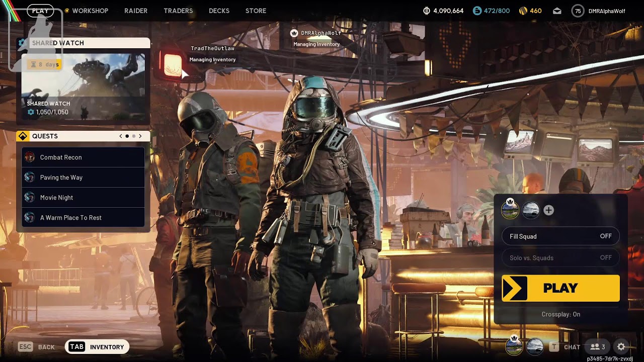
Task: Open the Shared Watch event thumbnail
Action: [84, 86]
